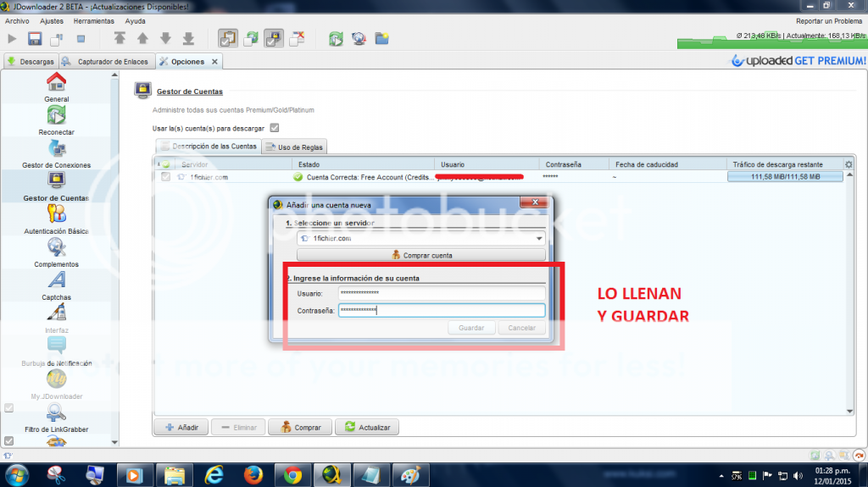
Task: Open Firefox from the taskbar
Action: point(253,475)
